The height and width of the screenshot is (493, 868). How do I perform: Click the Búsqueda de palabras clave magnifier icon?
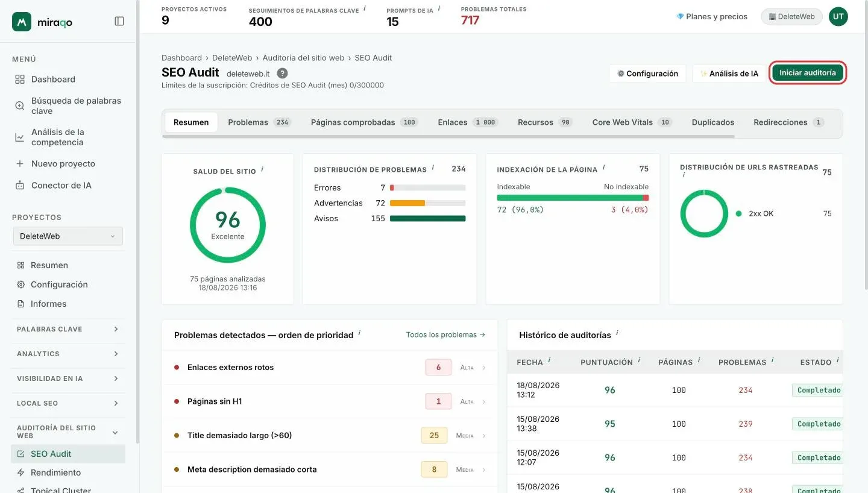[20, 105]
